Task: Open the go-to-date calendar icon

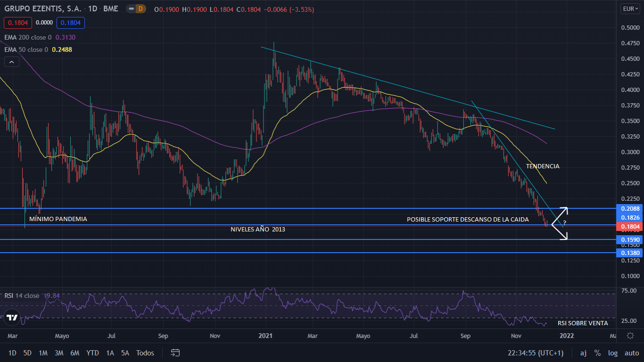Action: pyautogui.click(x=175, y=353)
